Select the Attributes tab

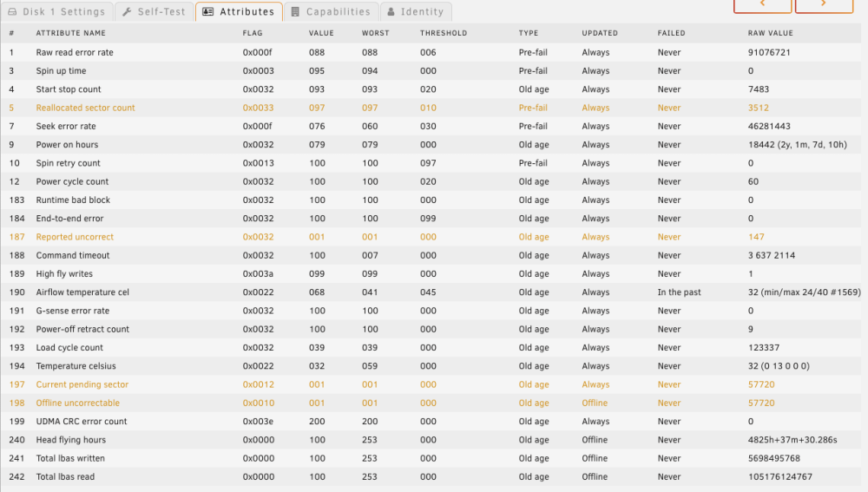pos(239,11)
